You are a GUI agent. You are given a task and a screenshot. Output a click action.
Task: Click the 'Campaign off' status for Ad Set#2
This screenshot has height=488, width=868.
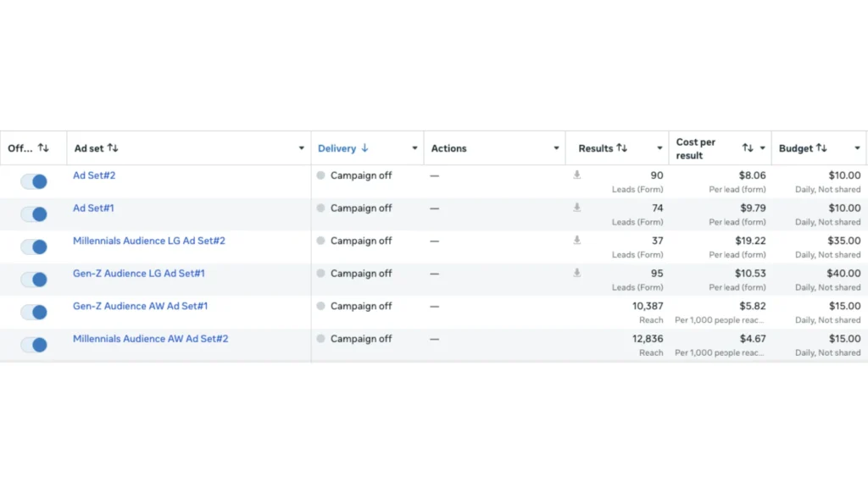[x=361, y=175]
